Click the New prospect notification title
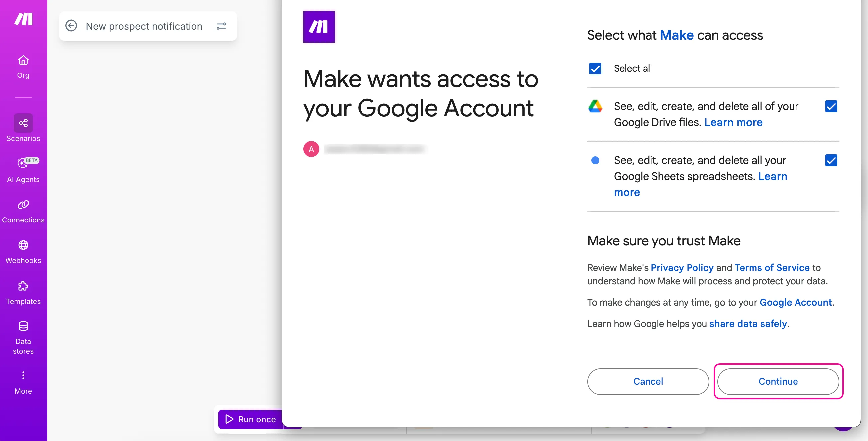The width and height of the screenshot is (868, 441). pos(144,26)
